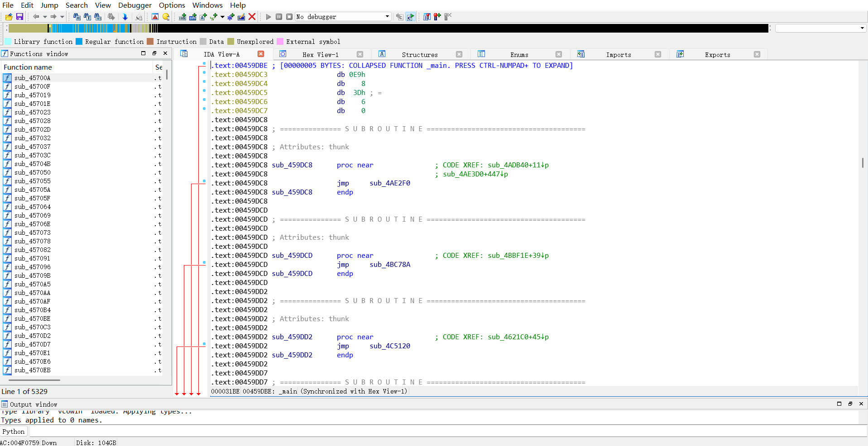Click the Python command input field
The height and width of the screenshot is (446, 868).
pos(448,432)
